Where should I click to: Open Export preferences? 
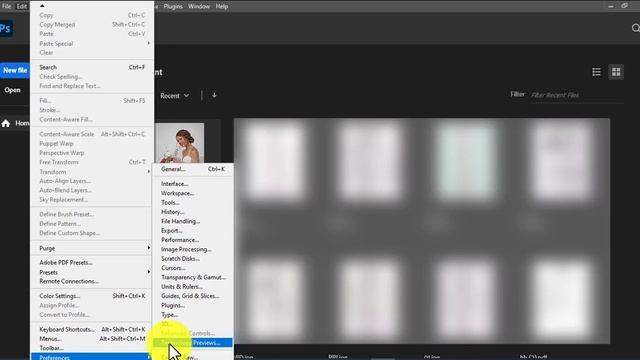193,231
